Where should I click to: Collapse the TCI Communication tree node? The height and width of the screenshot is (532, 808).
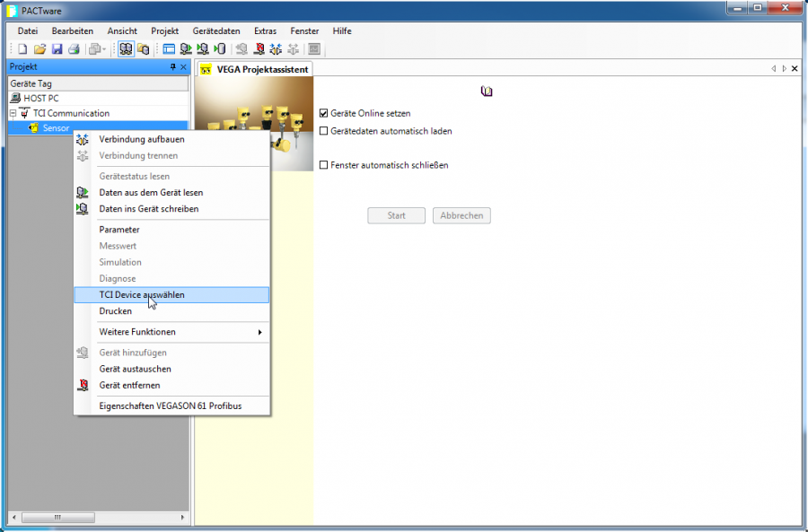(13, 114)
